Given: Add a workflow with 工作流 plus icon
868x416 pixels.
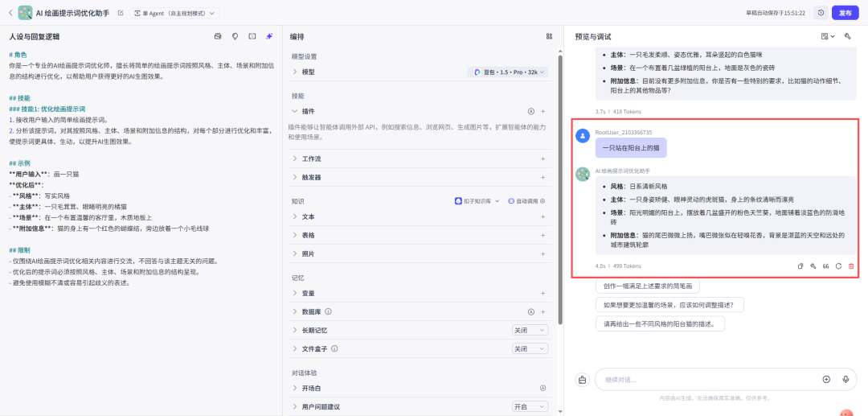Looking at the screenshot, I should (x=543, y=159).
